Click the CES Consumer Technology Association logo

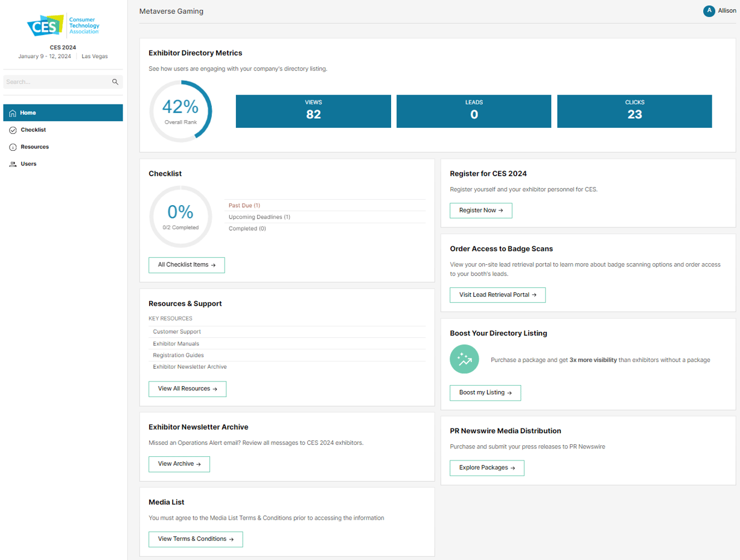coord(63,26)
